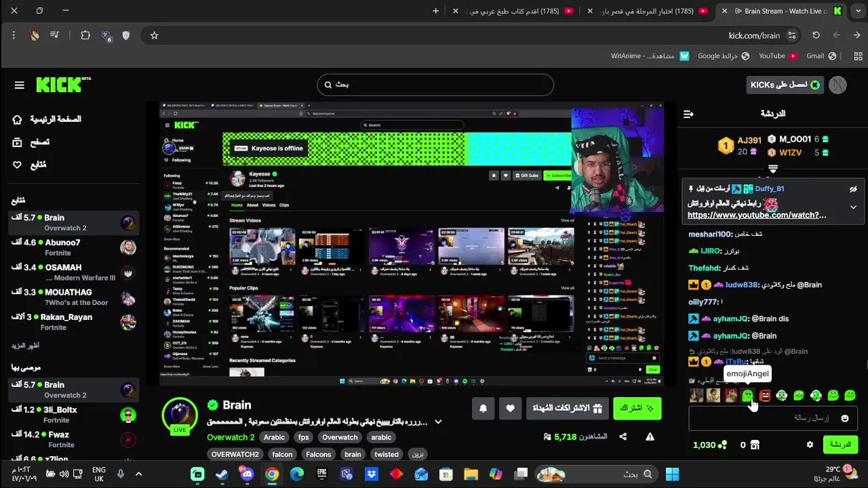Open the browse sidebar link
868x488 pixels.
(31, 142)
